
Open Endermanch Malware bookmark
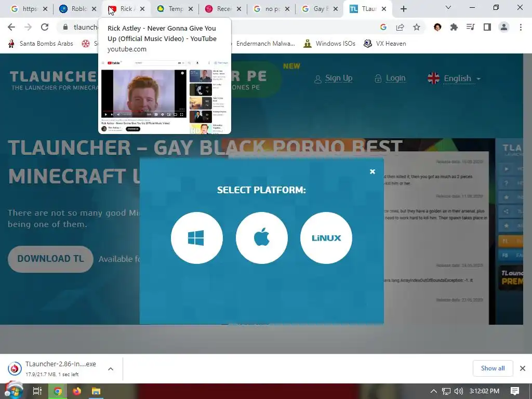pyautogui.click(x=265, y=44)
